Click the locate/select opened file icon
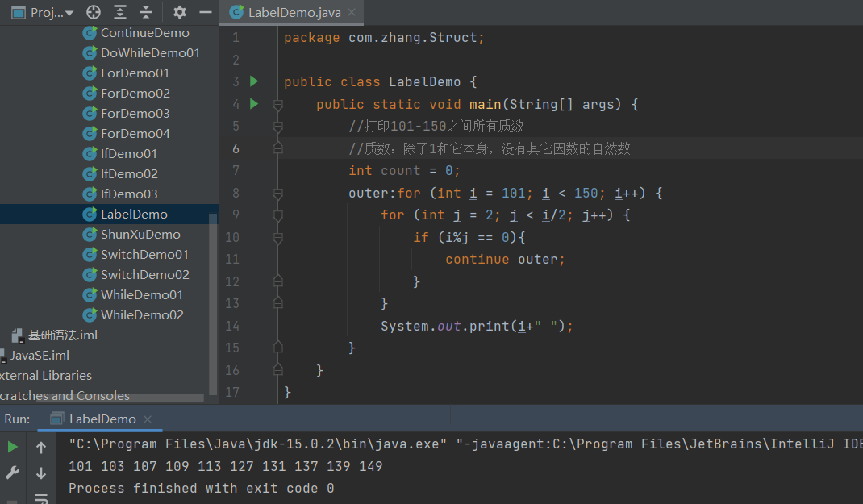The height and width of the screenshot is (504, 863). click(94, 12)
